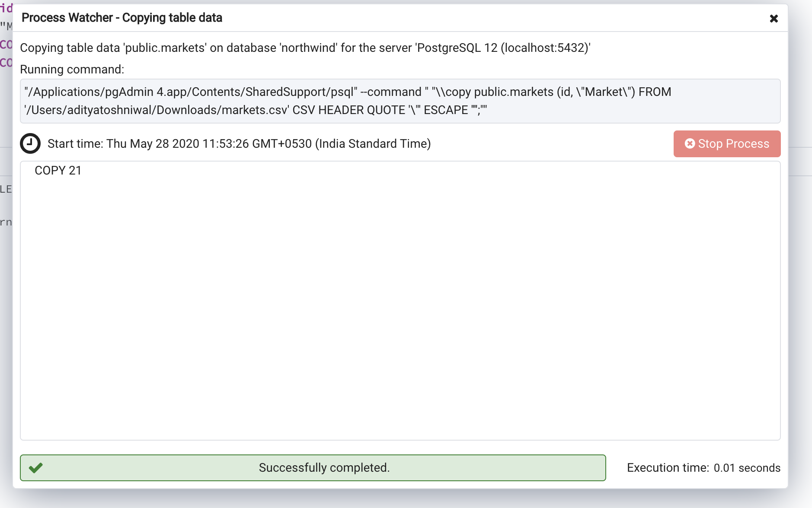Click the Execution time label

668,468
